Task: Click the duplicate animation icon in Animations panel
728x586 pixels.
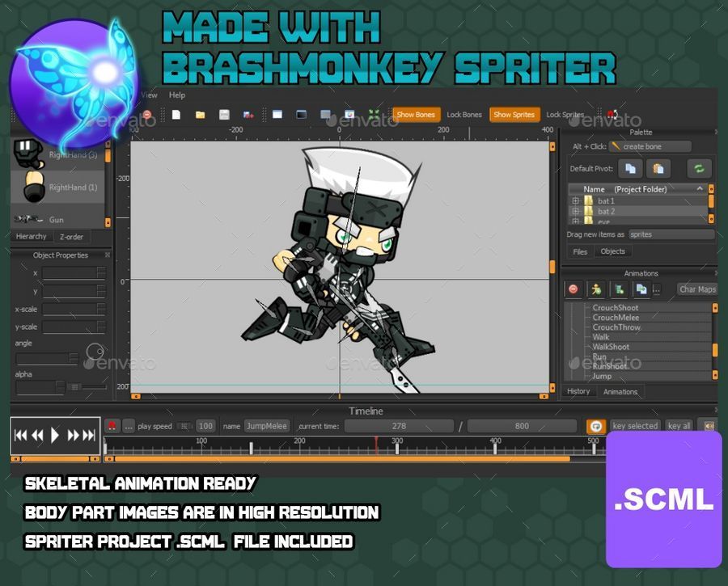Action: [x=641, y=289]
